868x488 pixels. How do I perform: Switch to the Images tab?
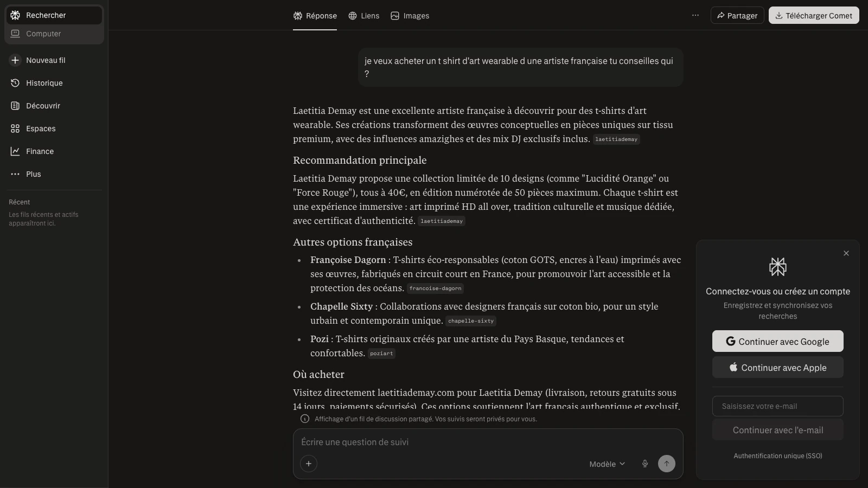pos(410,16)
